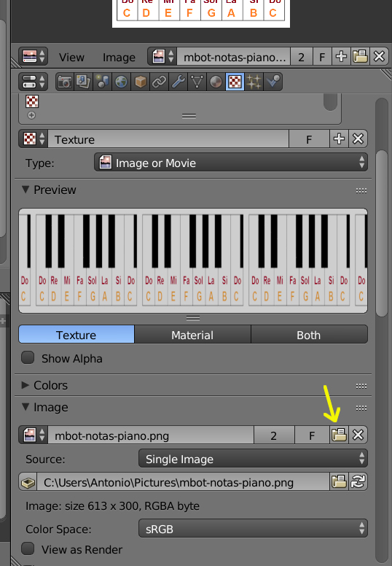Open the Render properties camera tab
The width and height of the screenshot is (392, 566).
[x=65, y=82]
